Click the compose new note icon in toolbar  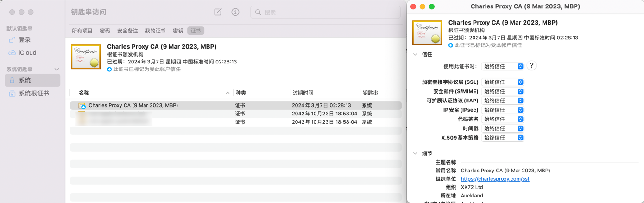[218, 12]
